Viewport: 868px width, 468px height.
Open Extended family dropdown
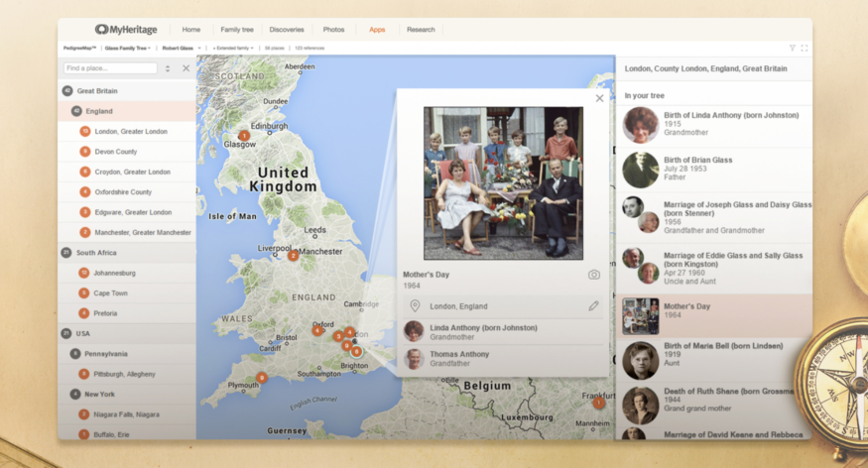pos(233,49)
